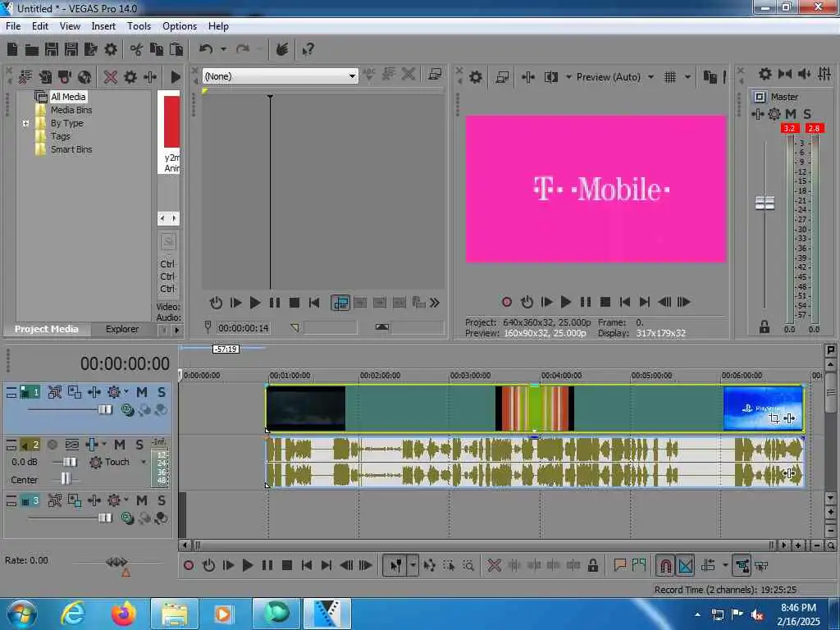Viewport: 840px width, 630px height.
Task: Open a project using the folder icon
Action: coord(32,50)
